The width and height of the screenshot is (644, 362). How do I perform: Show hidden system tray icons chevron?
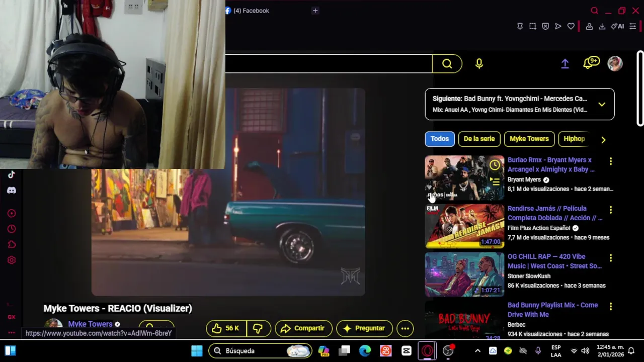(477, 351)
